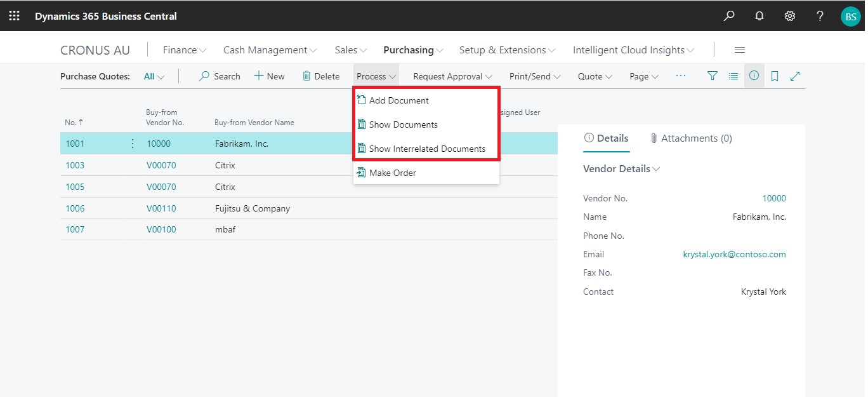Open the app launcher waffle icon
The image size is (868, 397).
(14, 16)
